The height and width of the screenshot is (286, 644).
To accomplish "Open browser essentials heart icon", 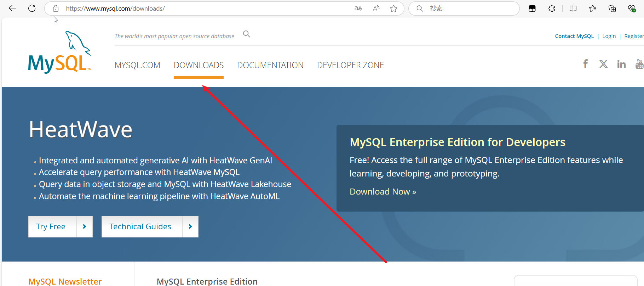I will pos(632,9).
